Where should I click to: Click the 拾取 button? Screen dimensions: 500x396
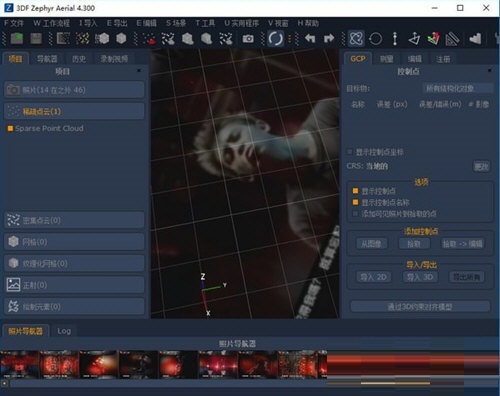pyautogui.click(x=414, y=244)
